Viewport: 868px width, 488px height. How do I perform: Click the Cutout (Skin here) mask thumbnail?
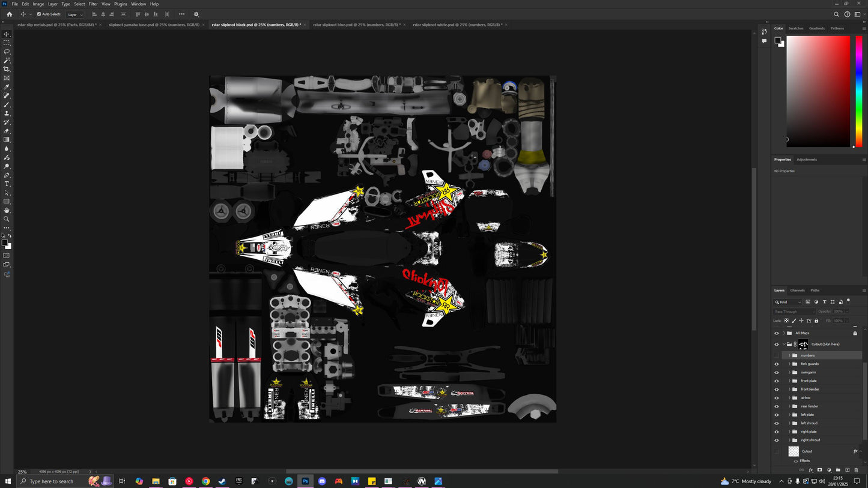(x=803, y=345)
